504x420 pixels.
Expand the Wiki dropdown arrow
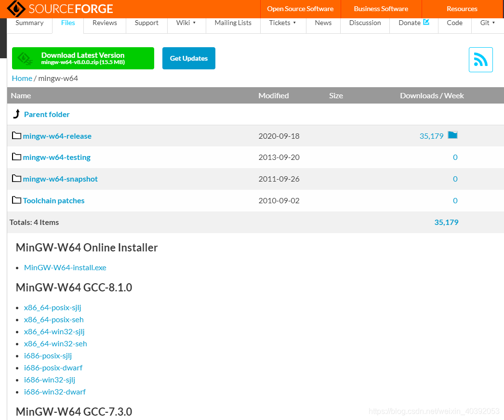tap(194, 23)
